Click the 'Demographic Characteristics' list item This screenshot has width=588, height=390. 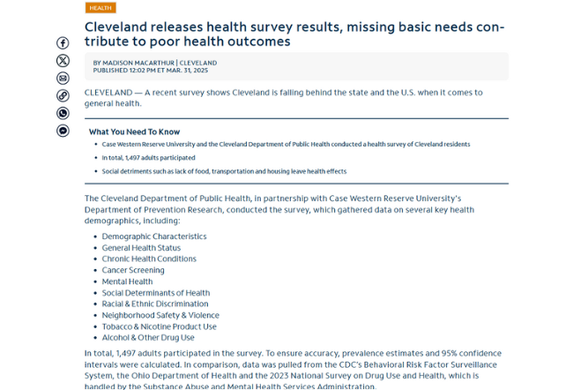tap(154, 236)
